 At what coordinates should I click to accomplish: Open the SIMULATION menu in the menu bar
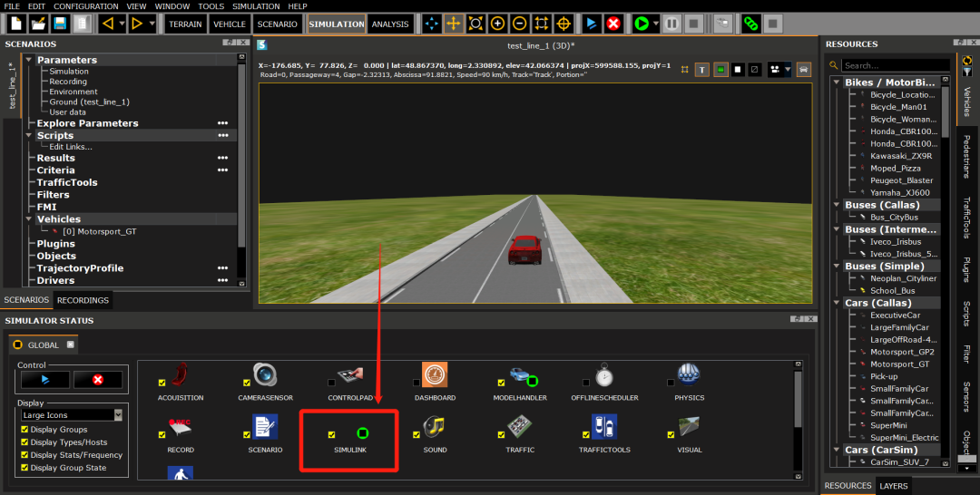pos(256,6)
